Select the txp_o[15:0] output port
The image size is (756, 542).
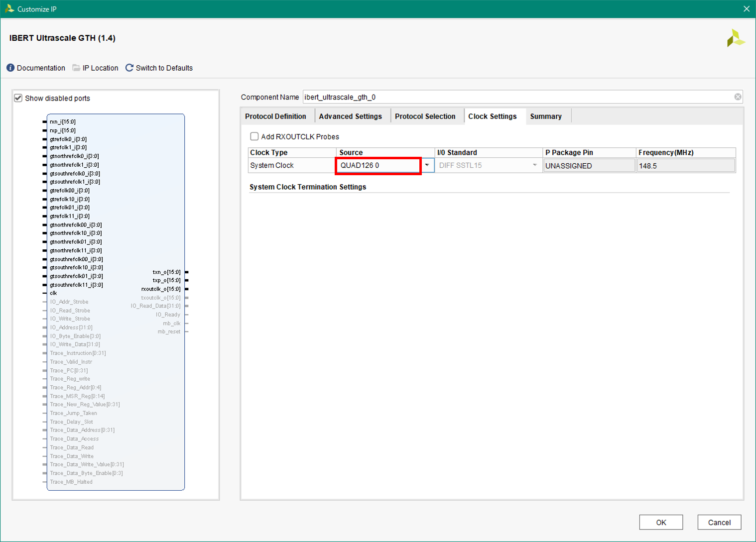coord(167,280)
